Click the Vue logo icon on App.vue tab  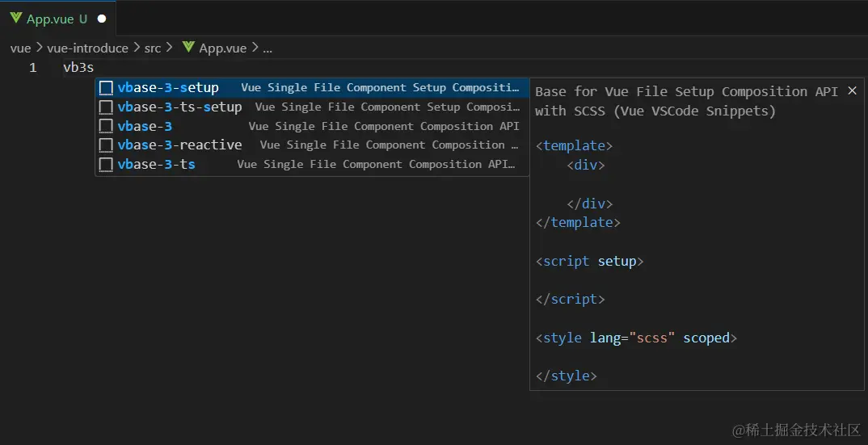16,18
